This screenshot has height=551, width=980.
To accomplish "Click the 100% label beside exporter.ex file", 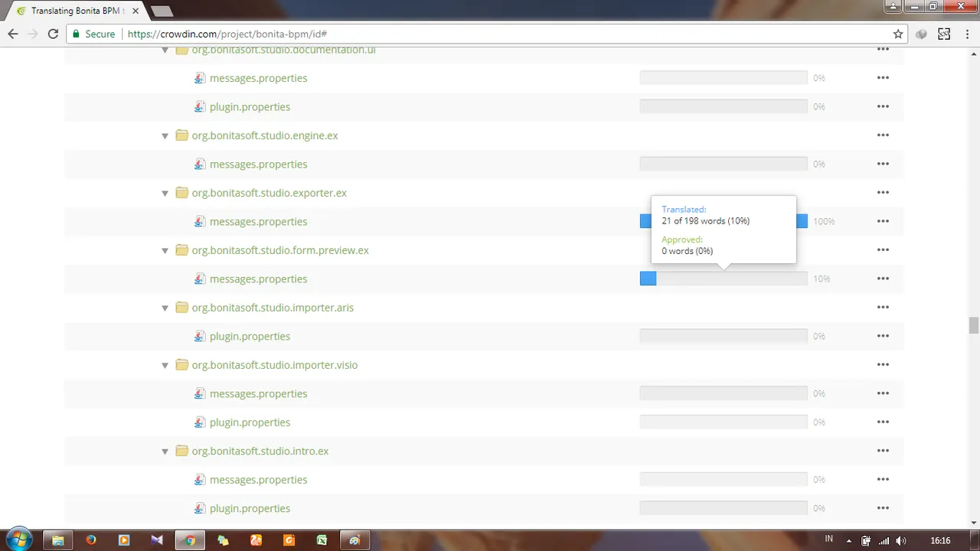I will [x=824, y=221].
